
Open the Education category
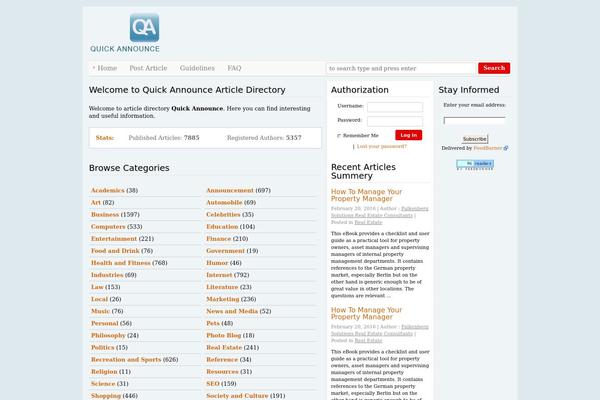pyautogui.click(x=222, y=227)
